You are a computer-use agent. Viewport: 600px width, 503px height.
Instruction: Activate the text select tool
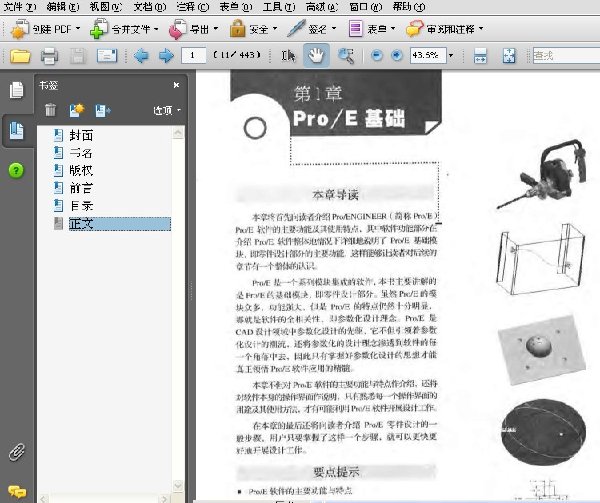[x=288, y=56]
